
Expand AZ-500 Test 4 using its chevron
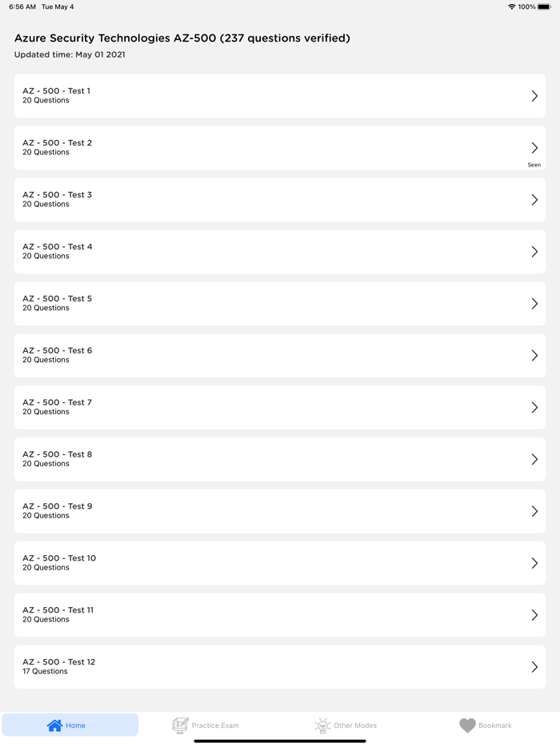534,251
